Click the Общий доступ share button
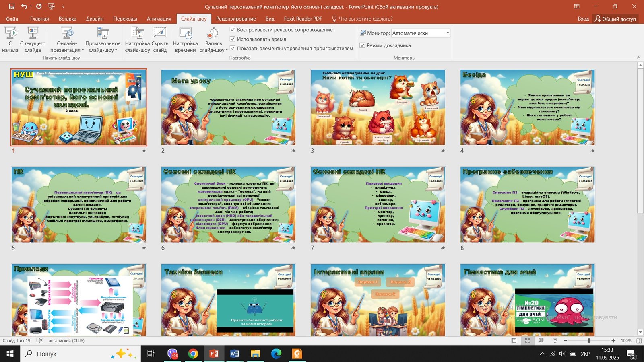The height and width of the screenshot is (362, 644). pyautogui.click(x=615, y=19)
